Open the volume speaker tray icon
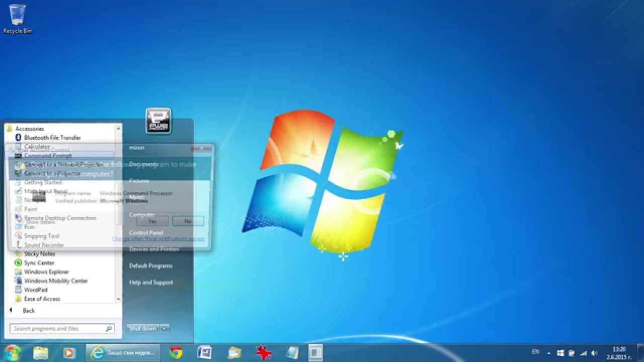The width and height of the screenshot is (644, 362). [594, 353]
